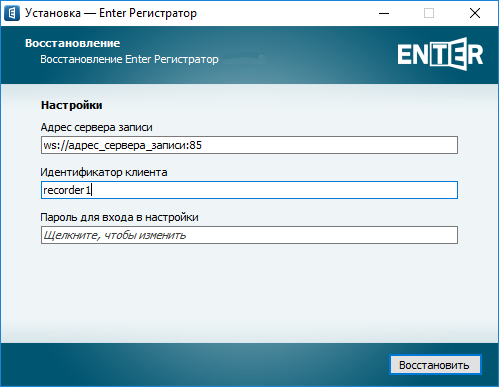The height and width of the screenshot is (387, 499).
Task: Click the Пароль для входа в настройки label
Action: pos(119,217)
